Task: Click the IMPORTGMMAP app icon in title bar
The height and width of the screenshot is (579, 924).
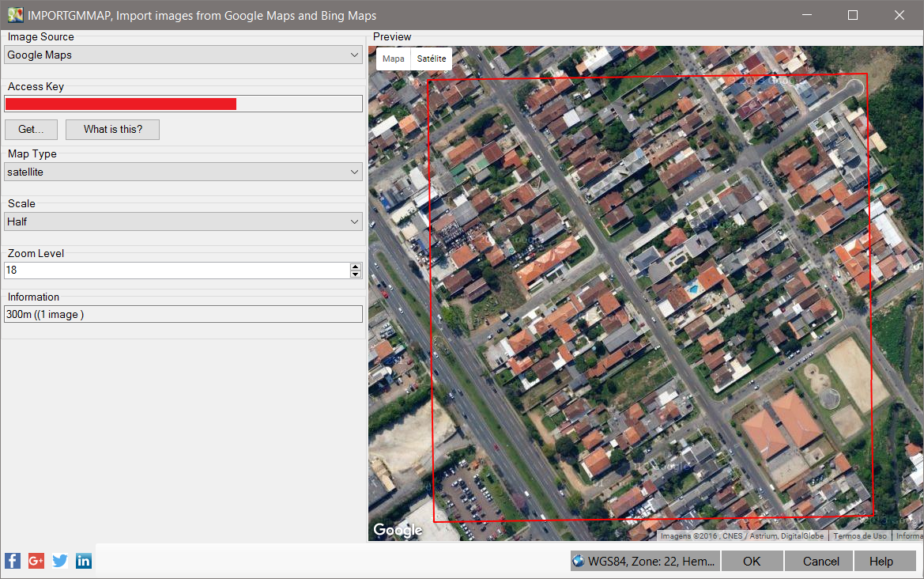Action: tap(15, 15)
